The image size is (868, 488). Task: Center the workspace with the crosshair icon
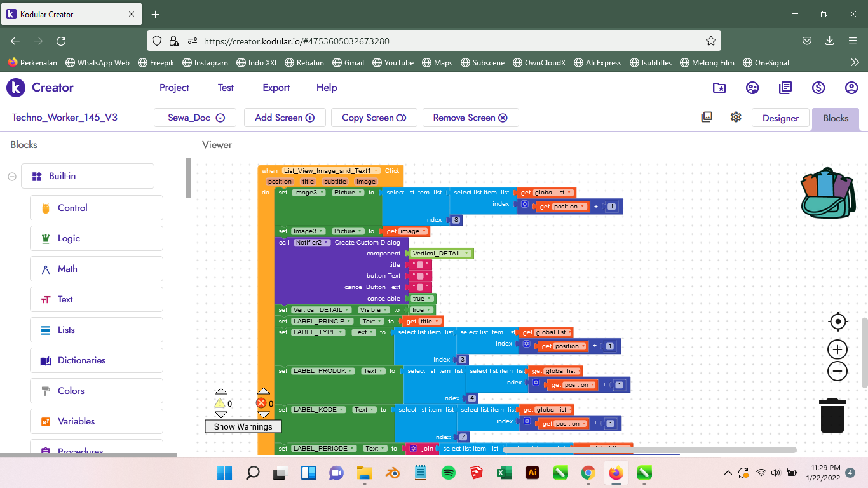coord(837,322)
